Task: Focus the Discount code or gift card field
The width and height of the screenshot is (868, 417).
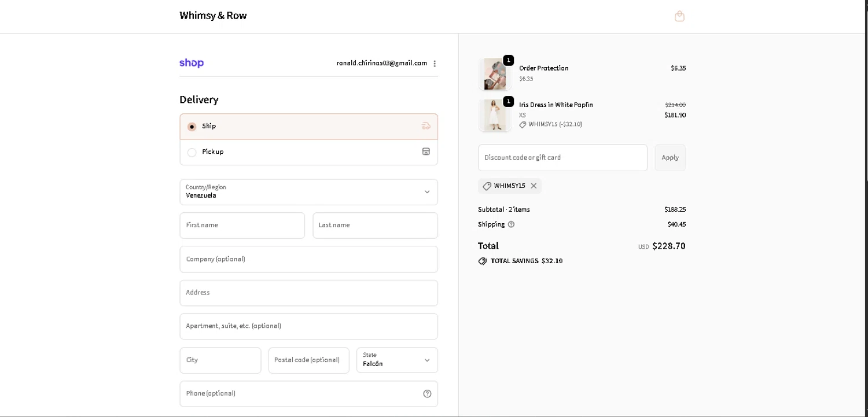Action: click(x=562, y=158)
